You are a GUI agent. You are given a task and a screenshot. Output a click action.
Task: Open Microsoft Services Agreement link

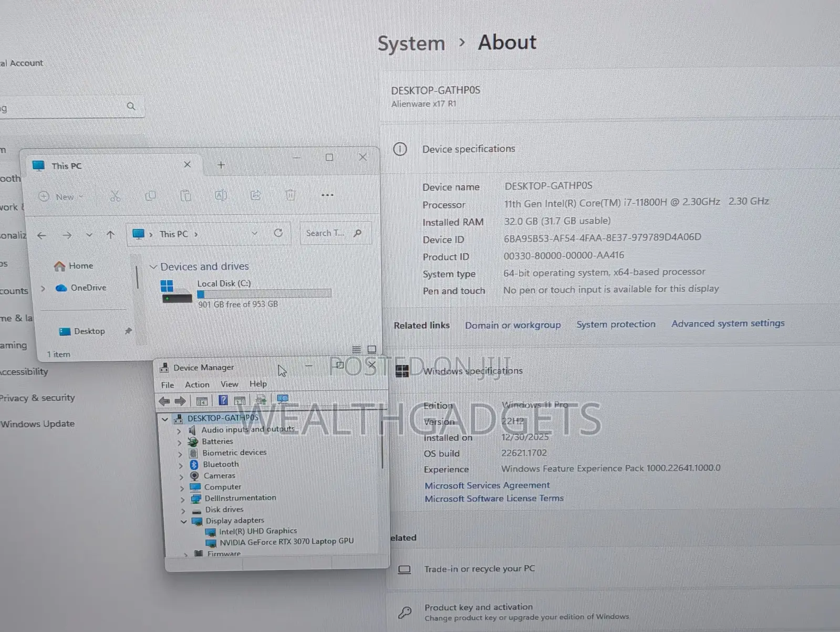click(x=487, y=486)
